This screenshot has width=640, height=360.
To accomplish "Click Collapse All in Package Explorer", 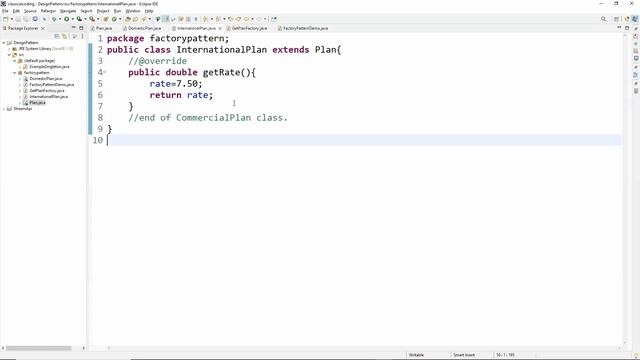I will coord(57,36).
